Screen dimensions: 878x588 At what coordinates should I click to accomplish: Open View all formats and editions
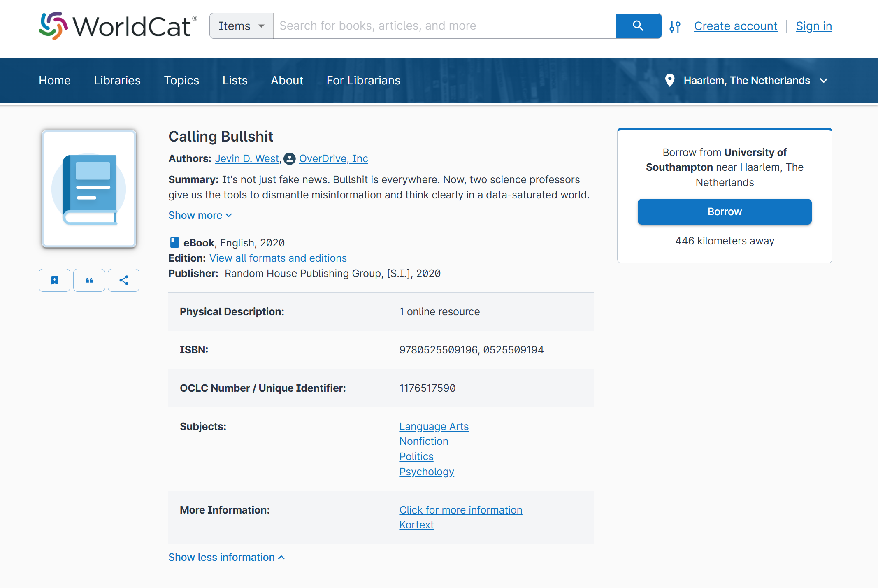pos(278,258)
